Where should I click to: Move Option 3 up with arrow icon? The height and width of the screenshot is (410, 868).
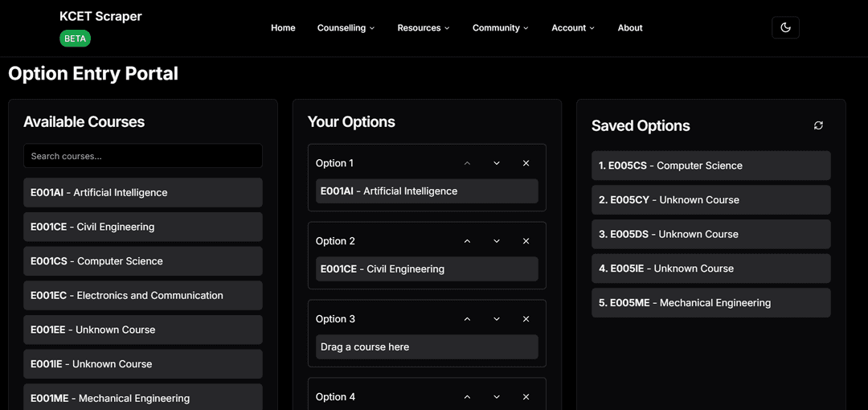(x=467, y=319)
